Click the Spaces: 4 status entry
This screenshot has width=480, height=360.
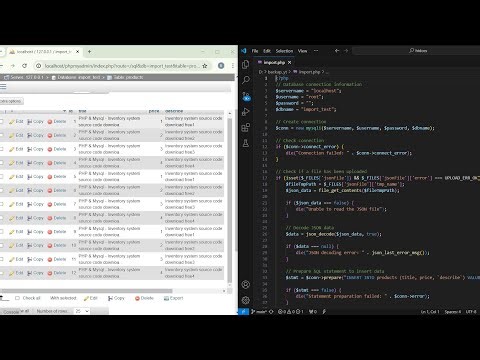[453, 312]
